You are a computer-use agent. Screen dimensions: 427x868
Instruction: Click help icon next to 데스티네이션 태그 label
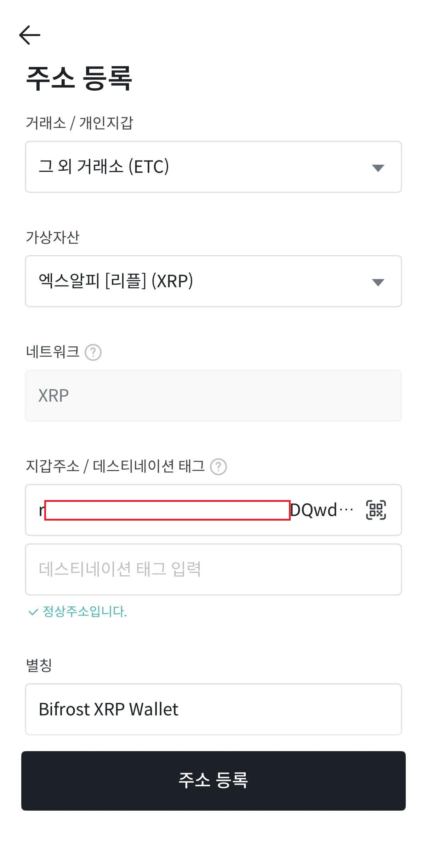pos(218,467)
